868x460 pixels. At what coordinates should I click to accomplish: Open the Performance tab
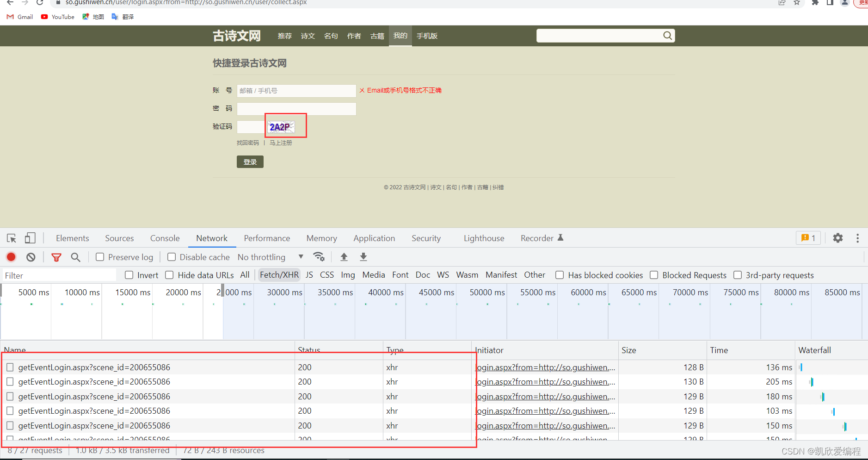[x=267, y=238]
